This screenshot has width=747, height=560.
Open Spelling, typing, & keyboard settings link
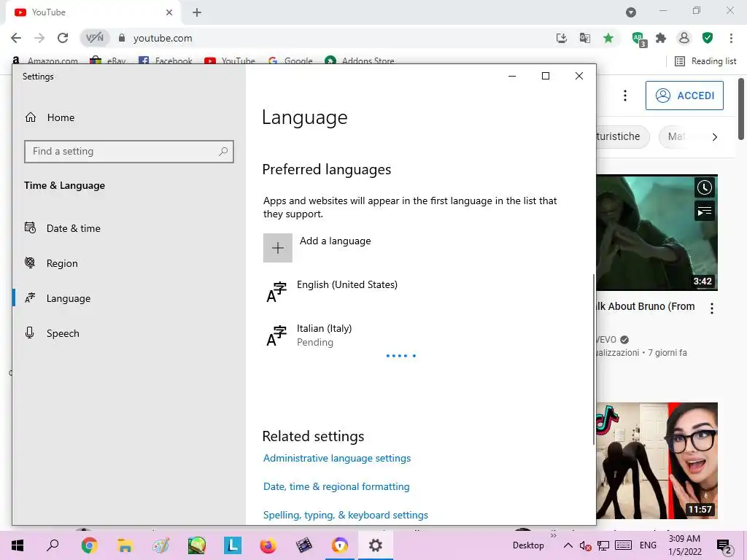coord(345,516)
